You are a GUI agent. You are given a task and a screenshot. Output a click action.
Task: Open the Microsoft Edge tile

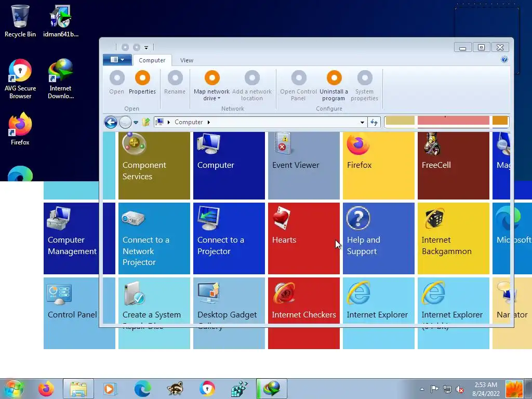pyautogui.click(x=512, y=238)
